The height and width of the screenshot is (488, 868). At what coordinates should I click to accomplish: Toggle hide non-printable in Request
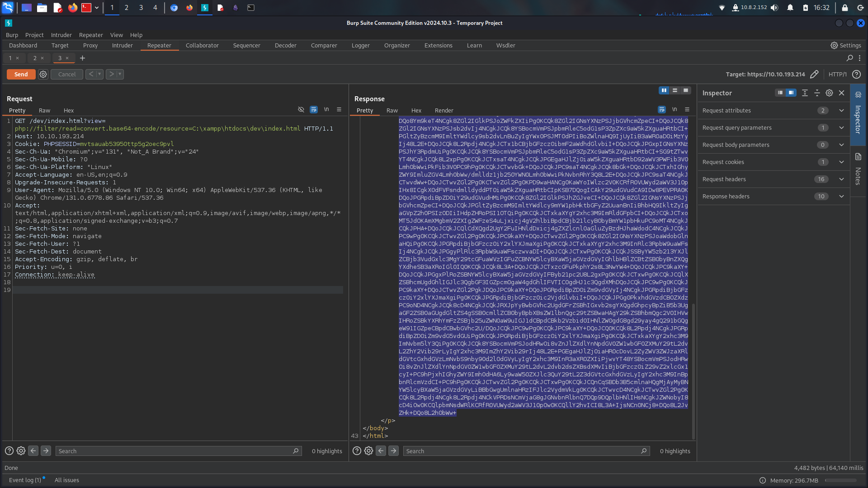coord(301,110)
